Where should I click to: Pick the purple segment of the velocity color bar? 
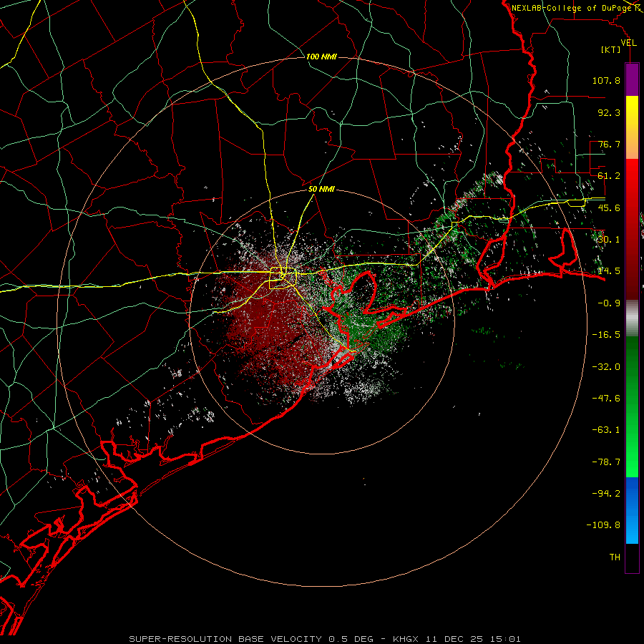(x=632, y=79)
